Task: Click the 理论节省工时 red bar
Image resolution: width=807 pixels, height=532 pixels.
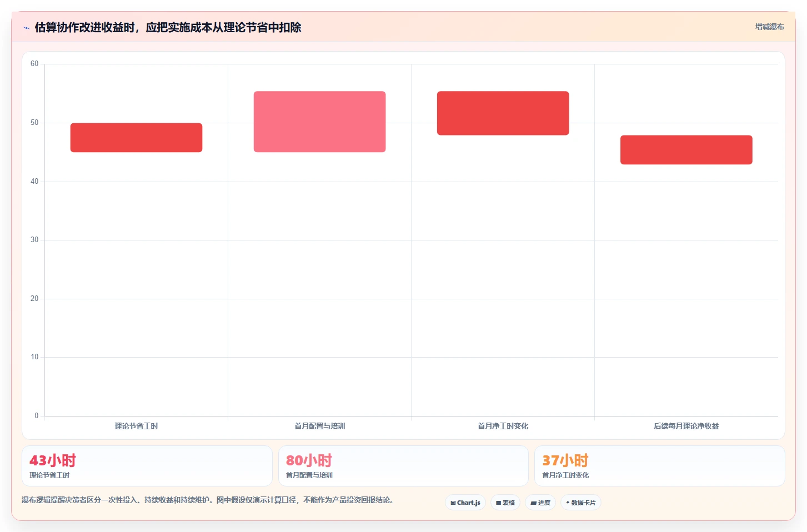Action: (x=136, y=138)
